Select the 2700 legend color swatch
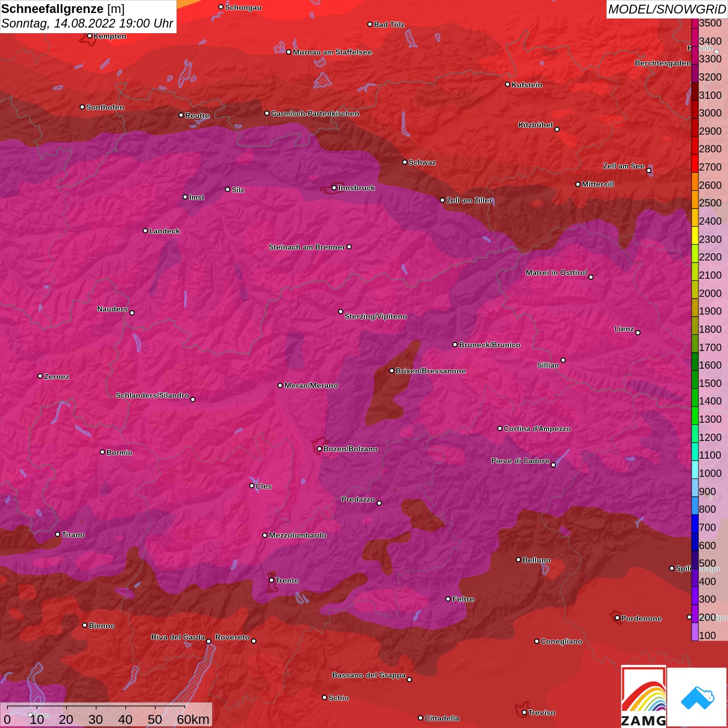This screenshot has height=728, width=728. [x=695, y=163]
